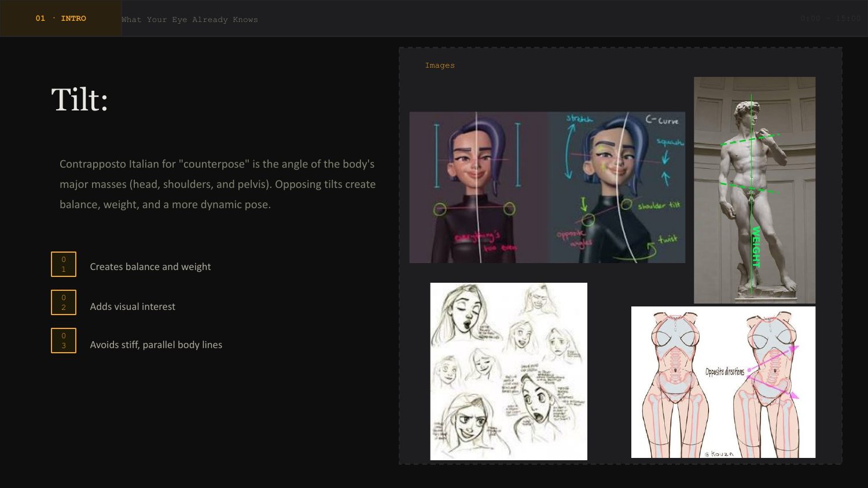The image size is (868, 488).
Task: Open the "Opposite directions" torso anatomy image
Action: coord(723,382)
